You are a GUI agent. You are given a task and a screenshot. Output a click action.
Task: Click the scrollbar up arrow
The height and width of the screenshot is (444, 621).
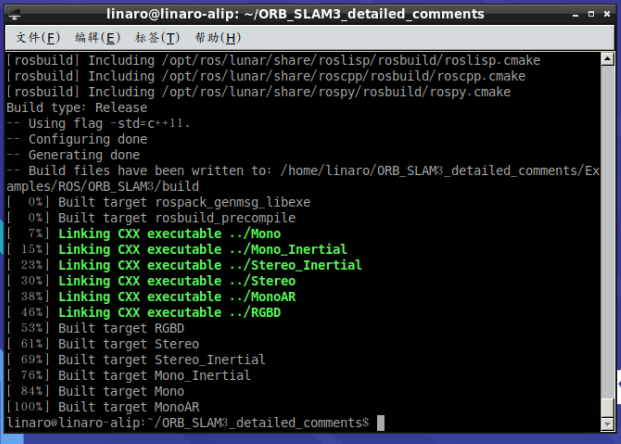pyautogui.click(x=608, y=59)
